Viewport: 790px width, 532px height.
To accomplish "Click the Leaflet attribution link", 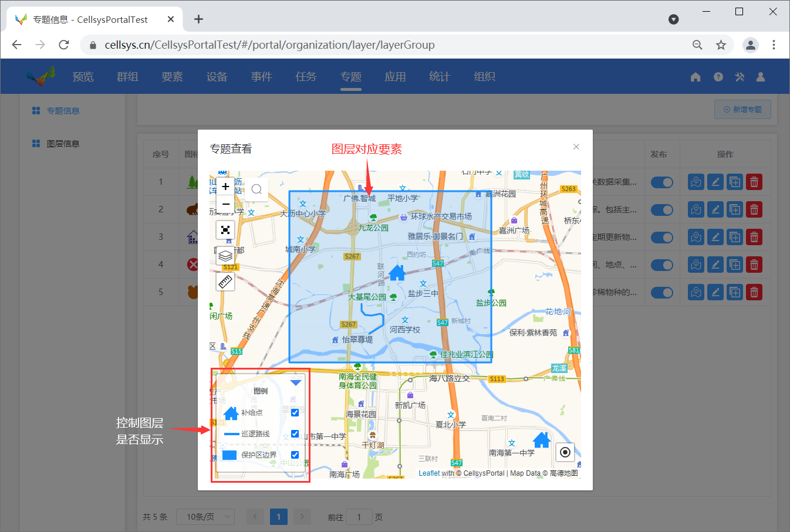I will pyautogui.click(x=429, y=473).
